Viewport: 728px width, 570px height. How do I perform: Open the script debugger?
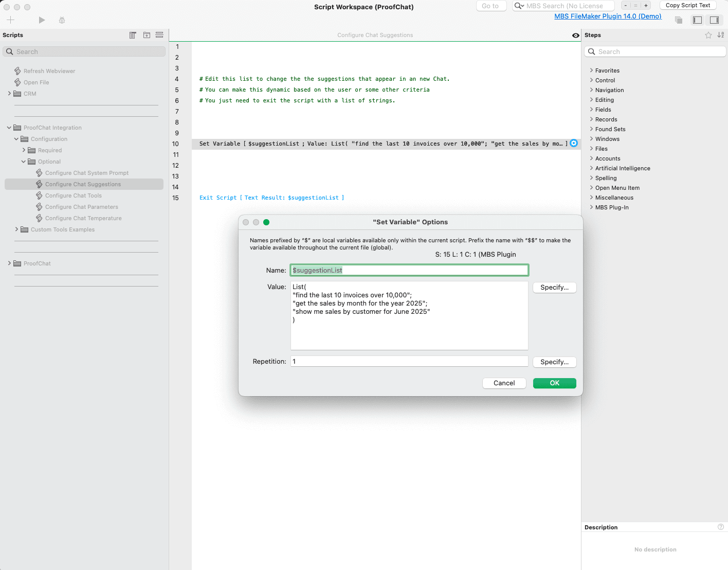point(62,20)
